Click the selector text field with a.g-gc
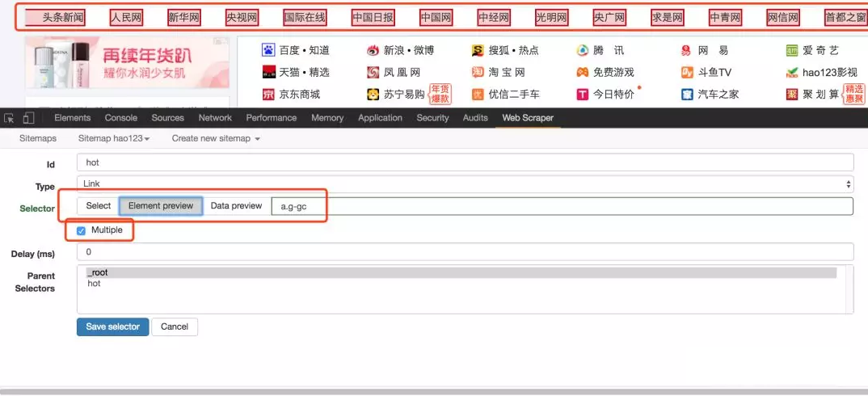This screenshot has width=868, height=396. pos(563,206)
